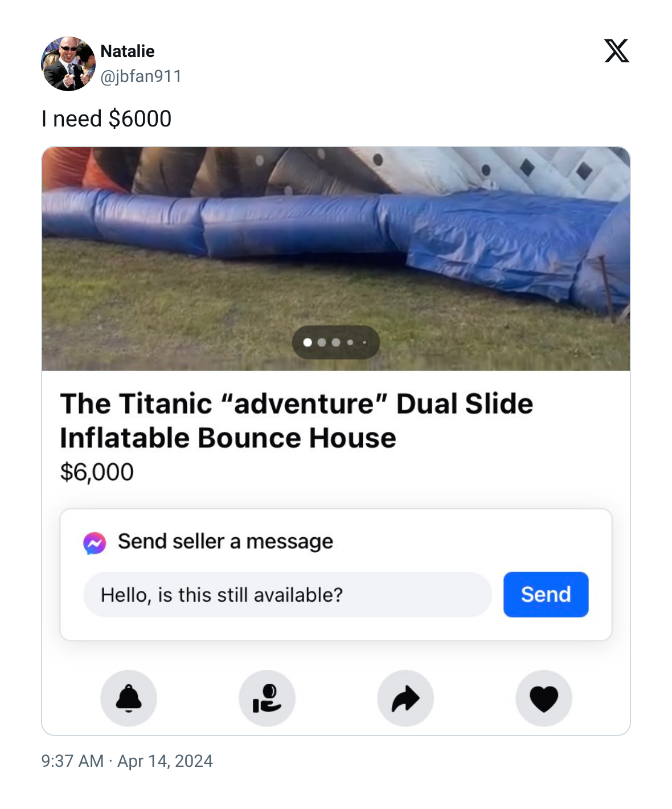Image resolution: width=672 pixels, height=809 pixels.
Task: Open the inflatable slide listing photo
Action: [336, 239]
